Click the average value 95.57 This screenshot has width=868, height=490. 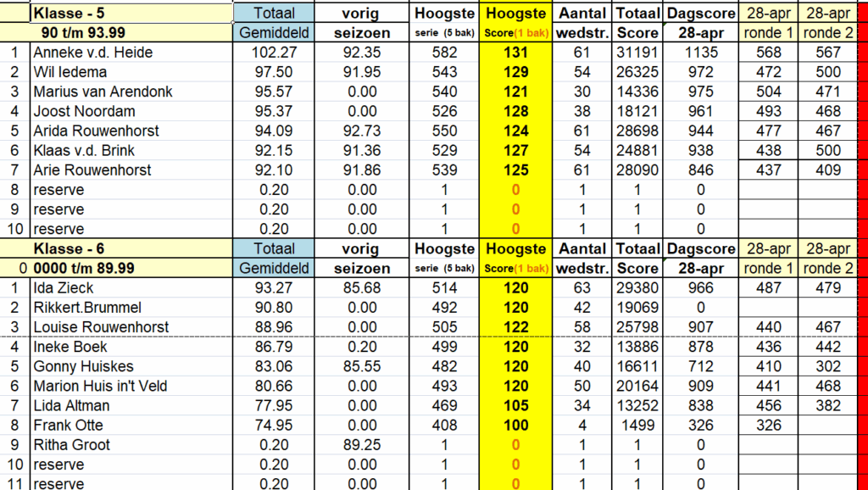274,92
